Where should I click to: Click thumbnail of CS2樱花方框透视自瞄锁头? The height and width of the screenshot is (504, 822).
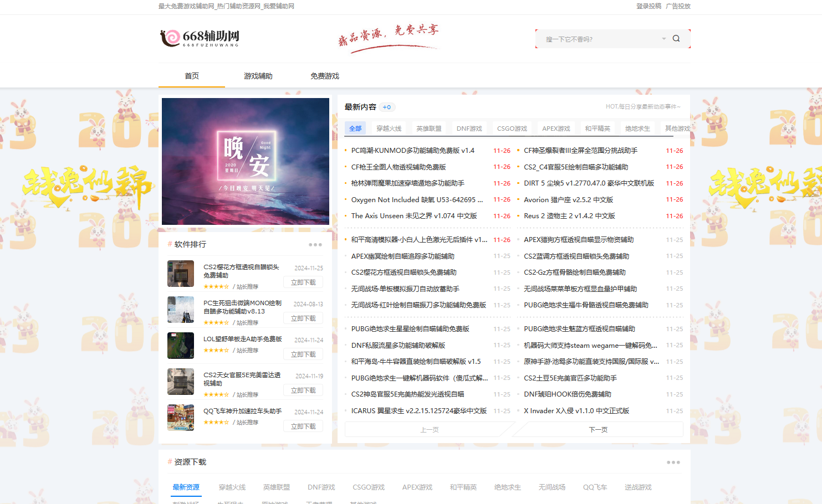181,274
